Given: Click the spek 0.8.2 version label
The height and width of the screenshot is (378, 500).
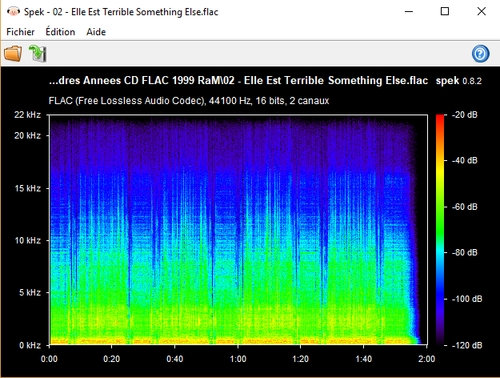Looking at the screenshot, I should pos(459,81).
